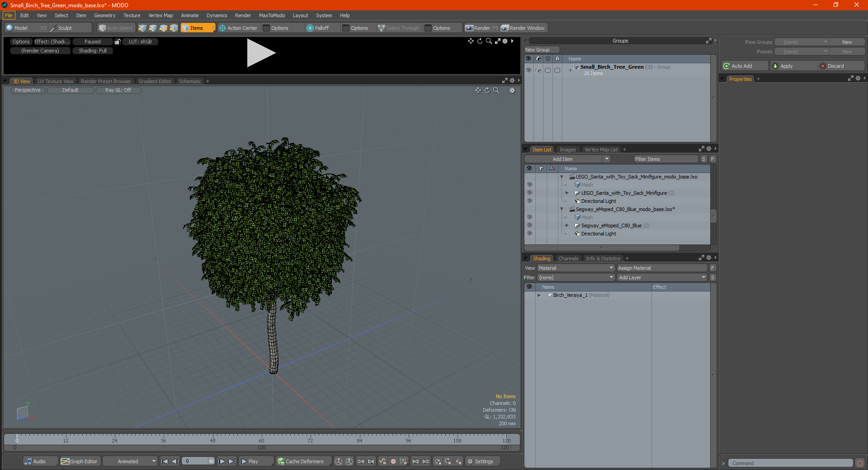The width and height of the screenshot is (868, 470).
Task: Click Assign Material button
Action: click(x=662, y=268)
